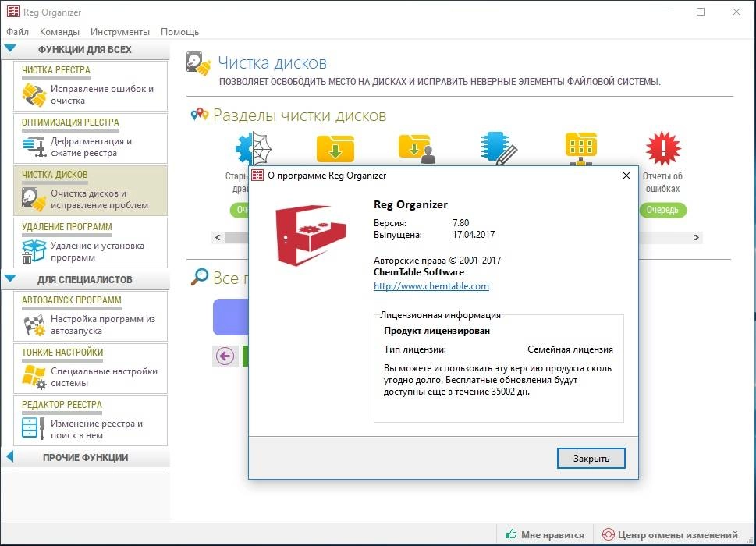Click the gear and cobweb icon
This screenshot has width=756, height=546.
click(x=254, y=148)
